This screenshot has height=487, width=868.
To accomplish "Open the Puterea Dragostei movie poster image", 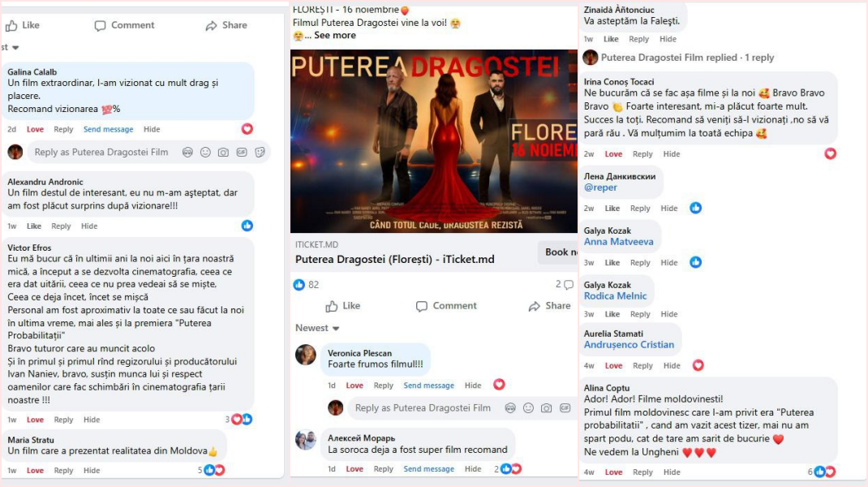I will point(434,142).
